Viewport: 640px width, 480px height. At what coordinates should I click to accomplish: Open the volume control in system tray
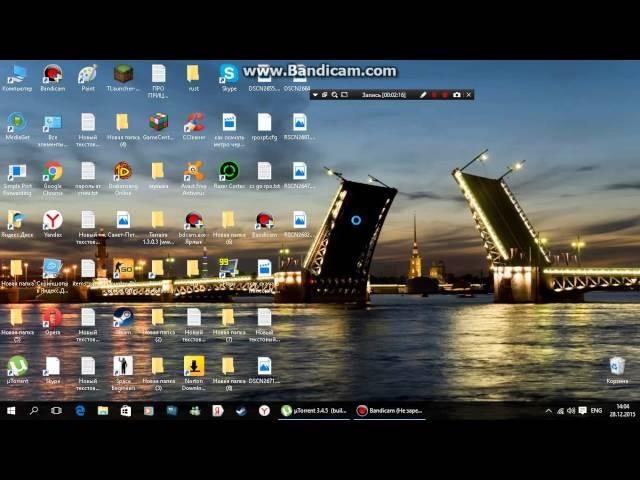pyautogui.click(x=571, y=411)
